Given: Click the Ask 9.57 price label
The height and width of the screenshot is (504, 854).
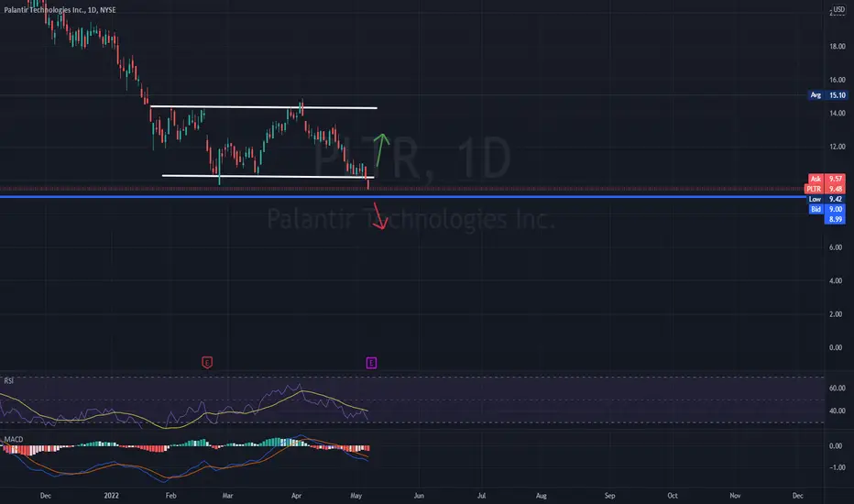Looking at the screenshot, I should (x=827, y=179).
